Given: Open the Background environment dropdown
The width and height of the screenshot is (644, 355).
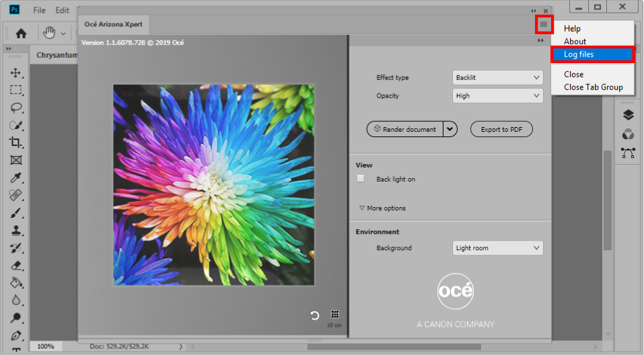Looking at the screenshot, I should coord(498,248).
